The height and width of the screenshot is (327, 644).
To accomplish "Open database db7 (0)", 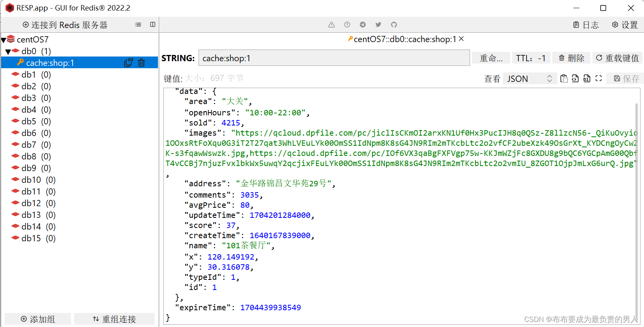I will [x=36, y=145].
